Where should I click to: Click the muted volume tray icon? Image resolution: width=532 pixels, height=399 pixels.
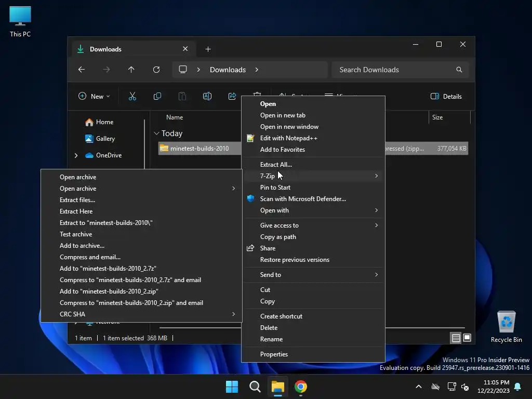(465, 387)
